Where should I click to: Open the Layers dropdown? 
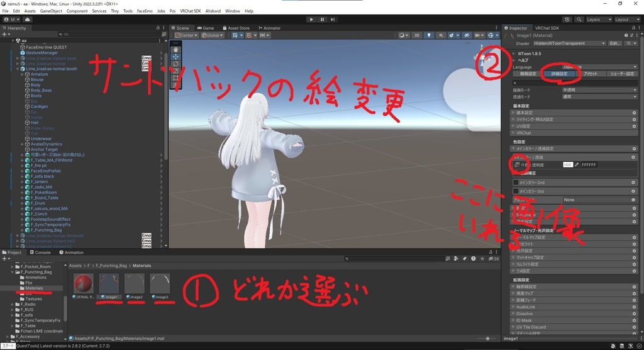point(599,20)
